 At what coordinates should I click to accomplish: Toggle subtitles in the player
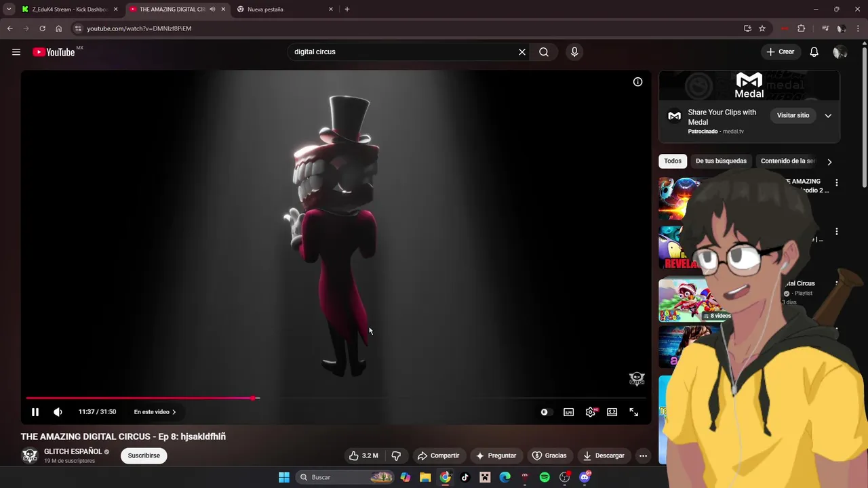(568, 412)
